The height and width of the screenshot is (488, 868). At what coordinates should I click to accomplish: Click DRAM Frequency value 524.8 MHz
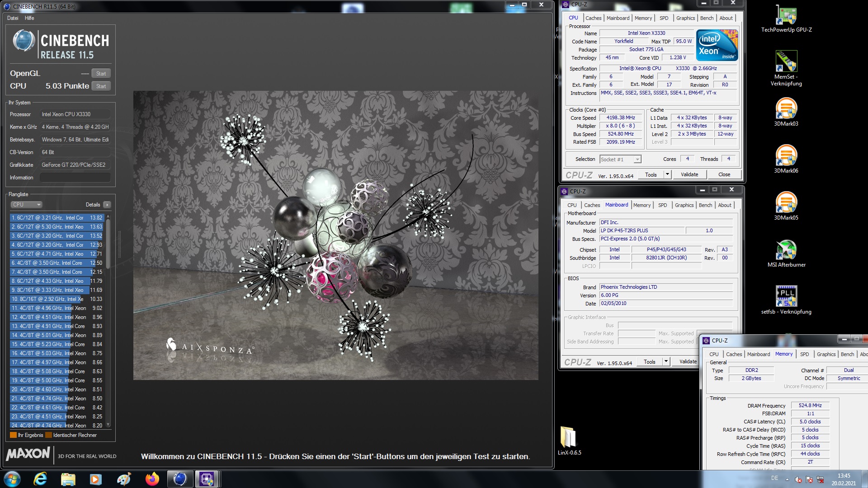tap(810, 406)
